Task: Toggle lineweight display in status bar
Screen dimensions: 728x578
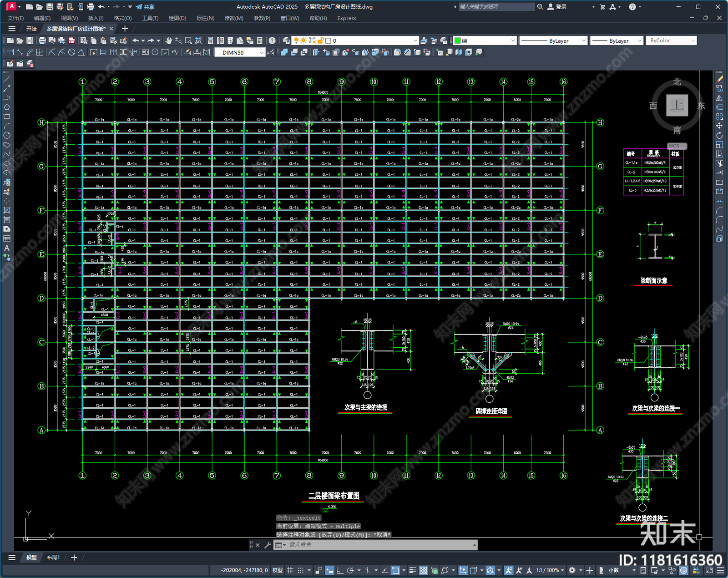Action: (x=413, y=570)
